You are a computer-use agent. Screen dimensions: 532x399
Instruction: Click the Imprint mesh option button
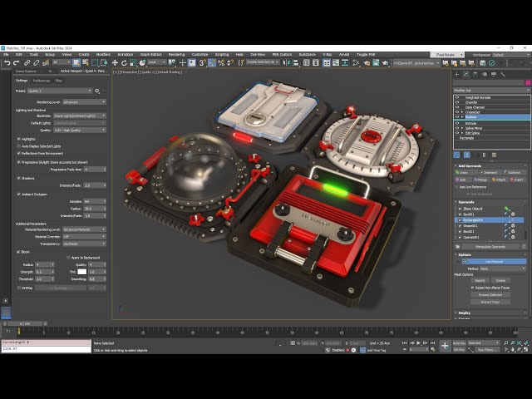(480, 281)
